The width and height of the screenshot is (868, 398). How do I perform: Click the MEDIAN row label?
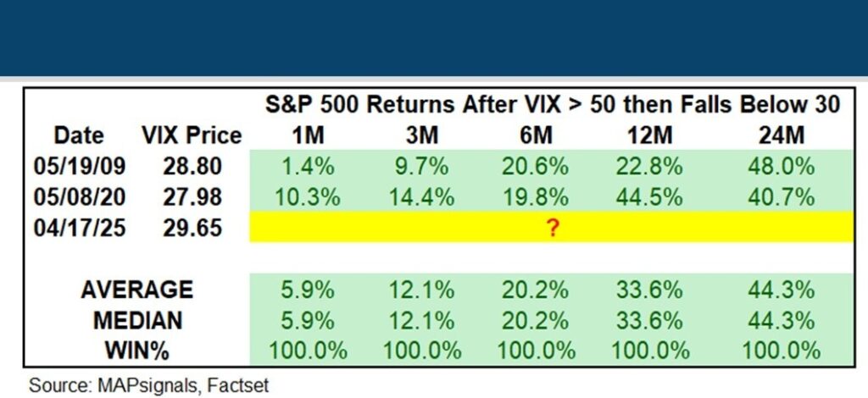[136, 319]
